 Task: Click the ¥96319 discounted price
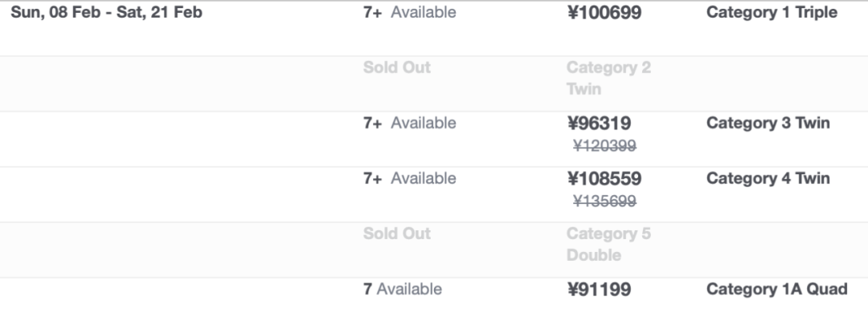coord(599,124)
